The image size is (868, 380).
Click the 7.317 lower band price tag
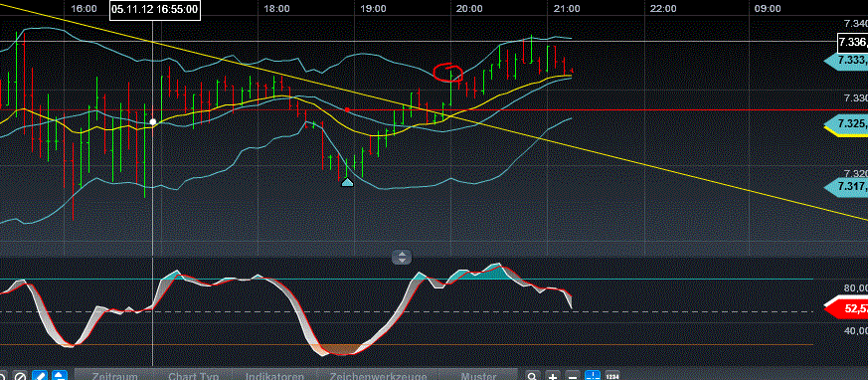847,186
